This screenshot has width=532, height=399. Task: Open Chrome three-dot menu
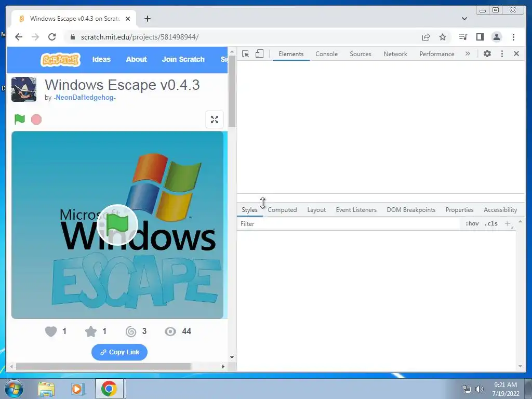513,37
